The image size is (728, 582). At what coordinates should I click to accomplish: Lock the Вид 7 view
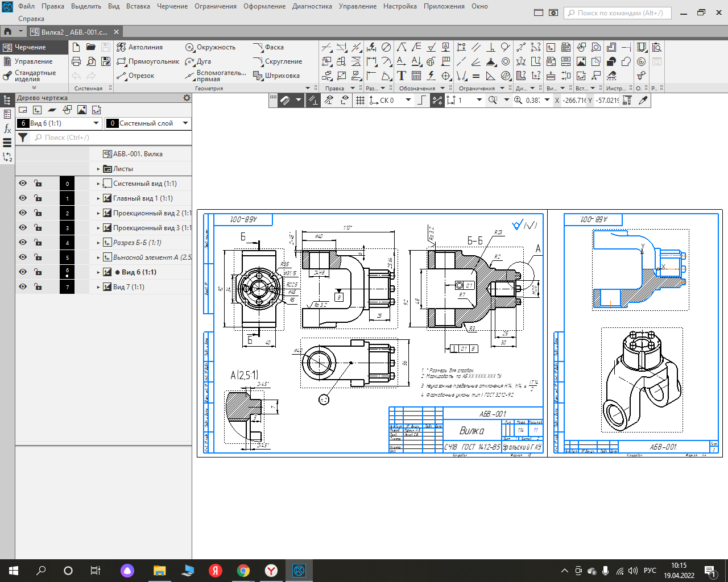pos(38,287)
